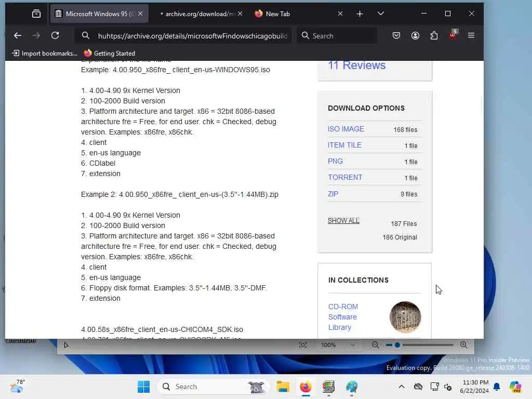
Task: Open the Pocket save icon
Action: tap(396, 35)
